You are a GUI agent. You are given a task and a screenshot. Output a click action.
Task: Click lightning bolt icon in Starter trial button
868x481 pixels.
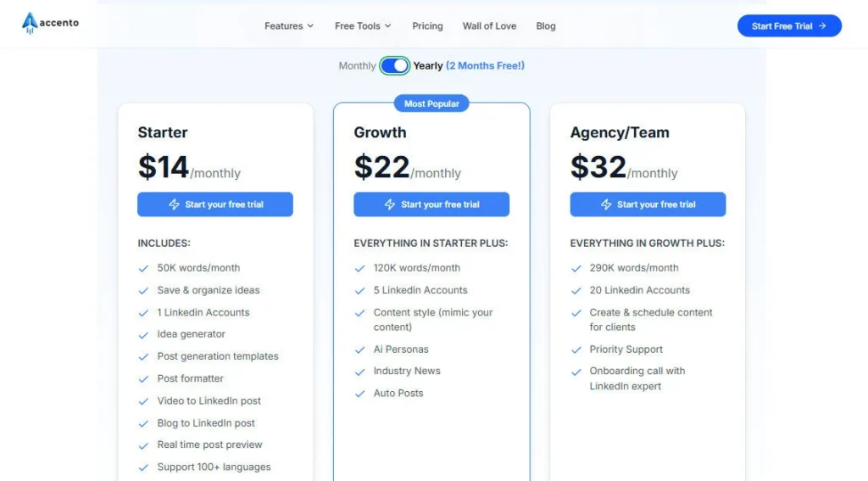click(174, 204)
